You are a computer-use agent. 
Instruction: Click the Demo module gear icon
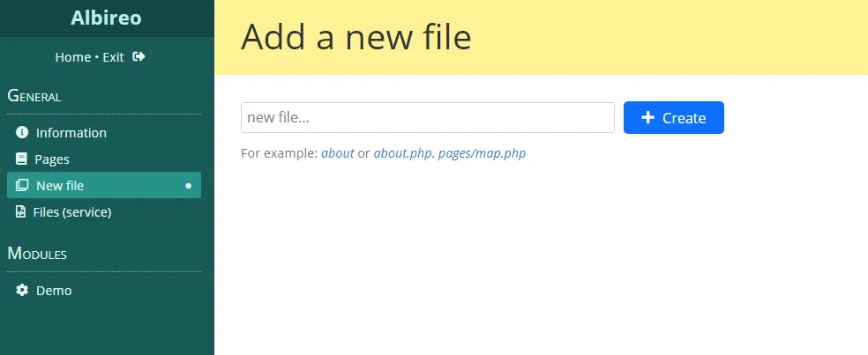pyautogui.click(x=22, y=291)
